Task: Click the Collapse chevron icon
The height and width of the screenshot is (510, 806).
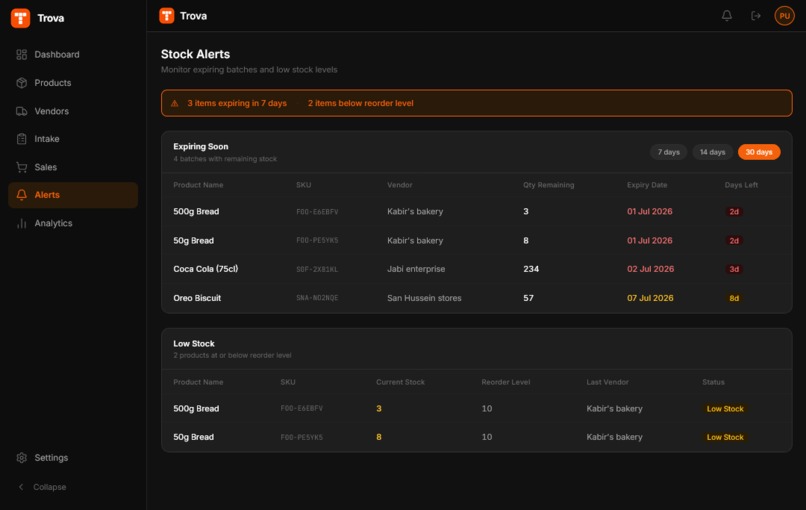Action: [x=21, y=487]
